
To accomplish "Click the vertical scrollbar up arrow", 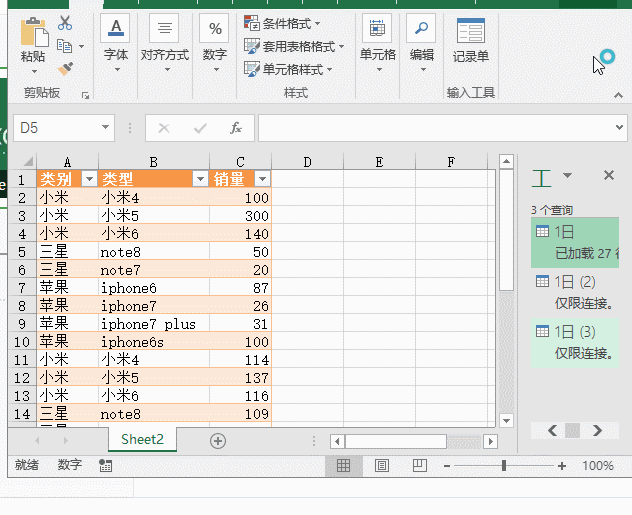I will tap(506, 162).
